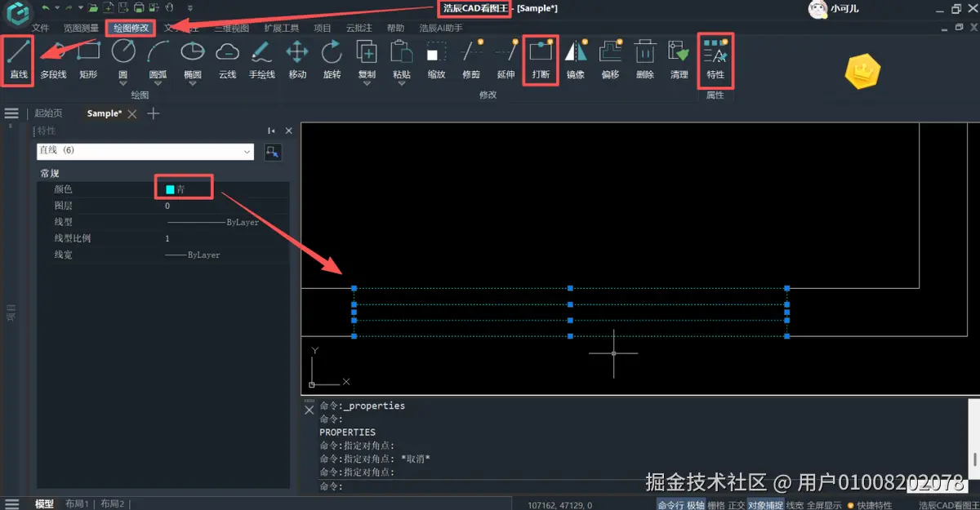
Task: Click the undo arrow in quick access bar
Action: click(x=46, y=7)
